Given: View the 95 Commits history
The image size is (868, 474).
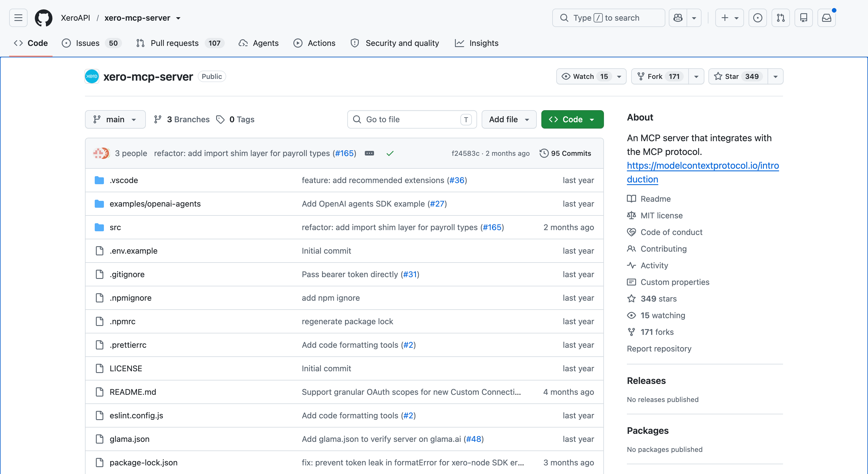Looking at the screenshot, I should point(565,153).
